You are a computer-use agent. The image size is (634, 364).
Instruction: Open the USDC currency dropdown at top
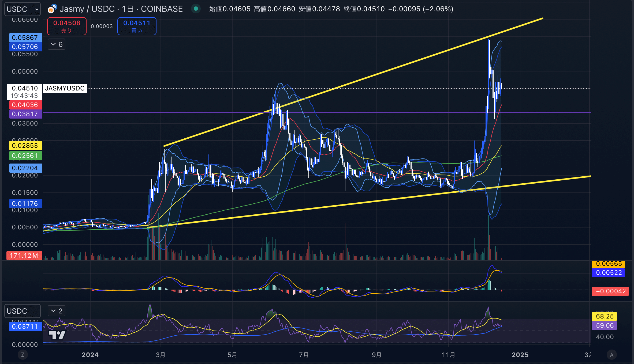[x=23, y=9]
